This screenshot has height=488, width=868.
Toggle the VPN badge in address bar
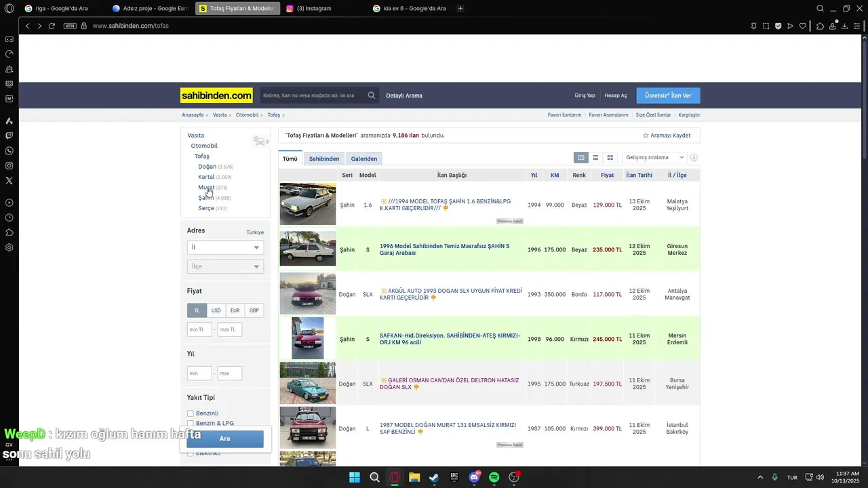(70, 26)
